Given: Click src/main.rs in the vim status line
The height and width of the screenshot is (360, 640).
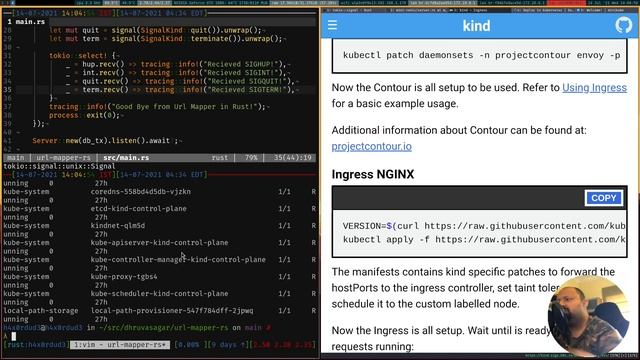Looking at the screenshot, I should 126,158.
